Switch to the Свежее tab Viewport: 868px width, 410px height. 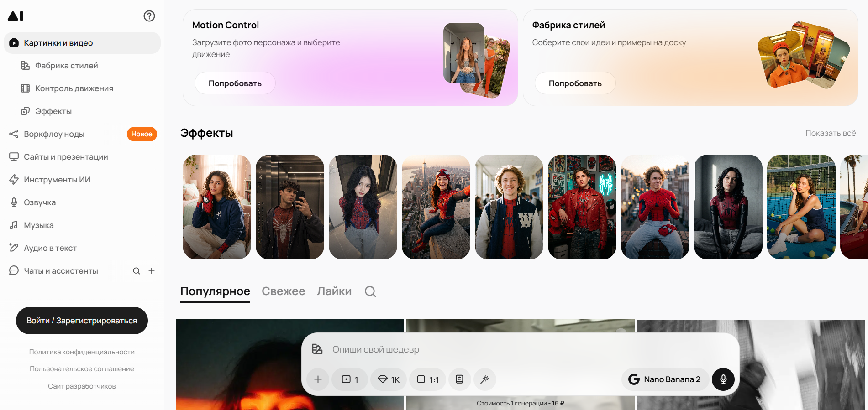click(283, 291)
